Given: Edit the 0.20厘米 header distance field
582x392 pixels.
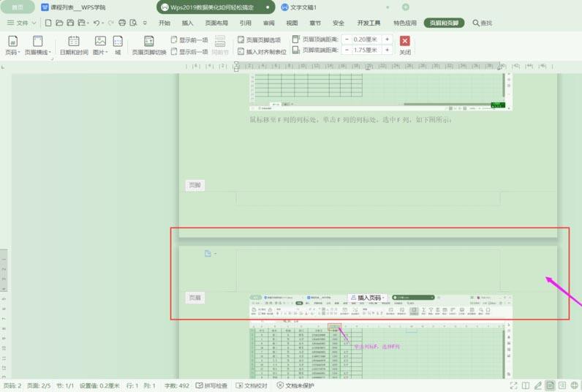Looking at the screenshot, I should [366, 39].
